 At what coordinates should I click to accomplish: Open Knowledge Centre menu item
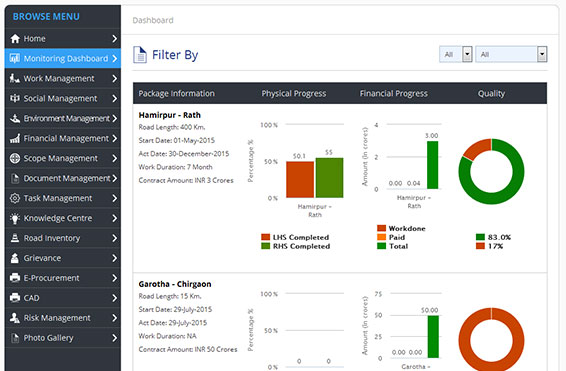[x=63, y=218]
